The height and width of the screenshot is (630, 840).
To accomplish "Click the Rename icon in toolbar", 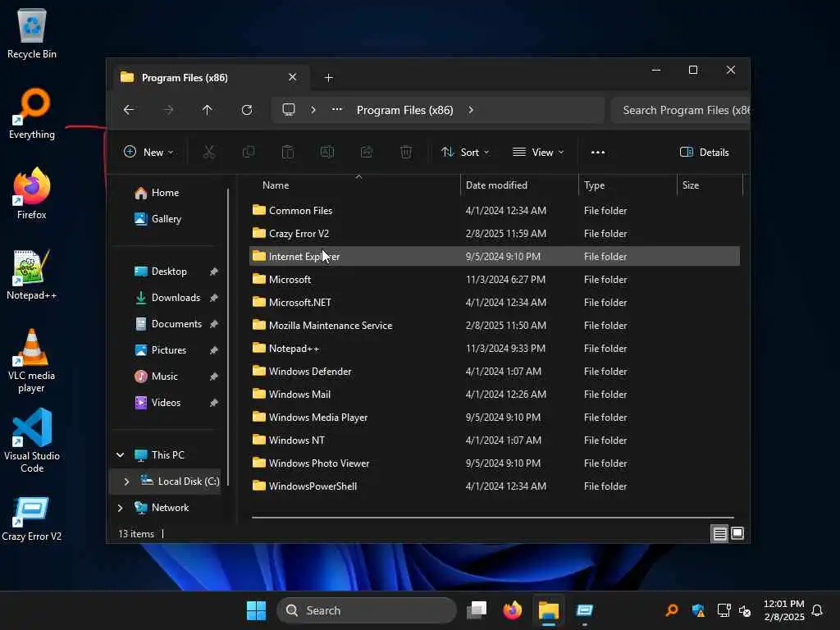I will pos(327,152).
